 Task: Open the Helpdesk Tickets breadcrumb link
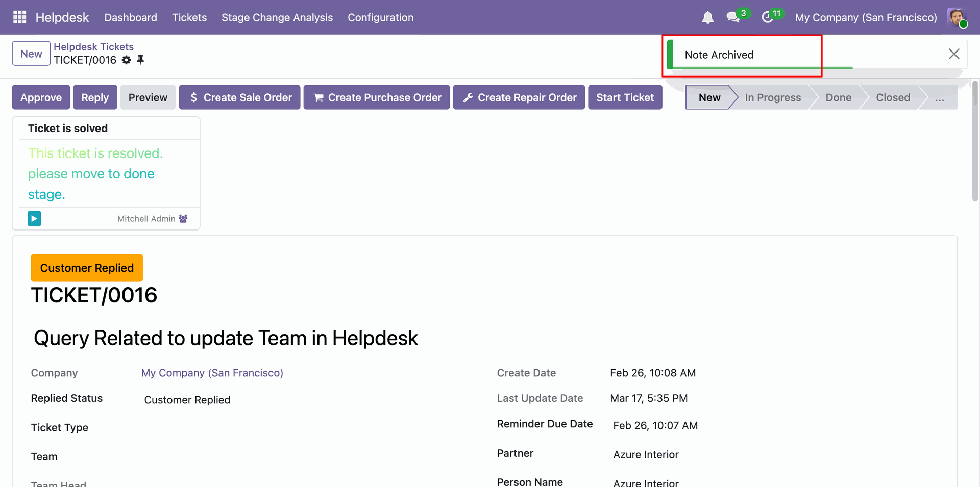click(93, 47)
